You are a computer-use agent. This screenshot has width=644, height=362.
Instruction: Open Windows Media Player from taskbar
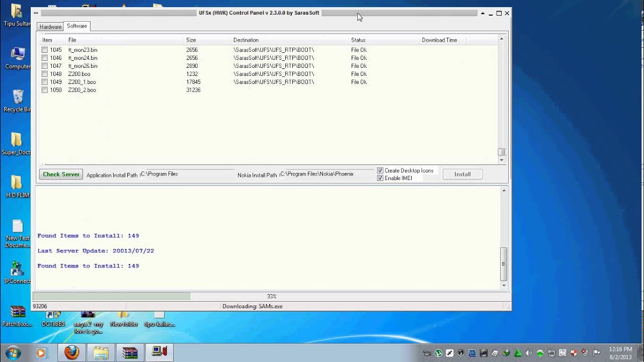coord(41,353)
